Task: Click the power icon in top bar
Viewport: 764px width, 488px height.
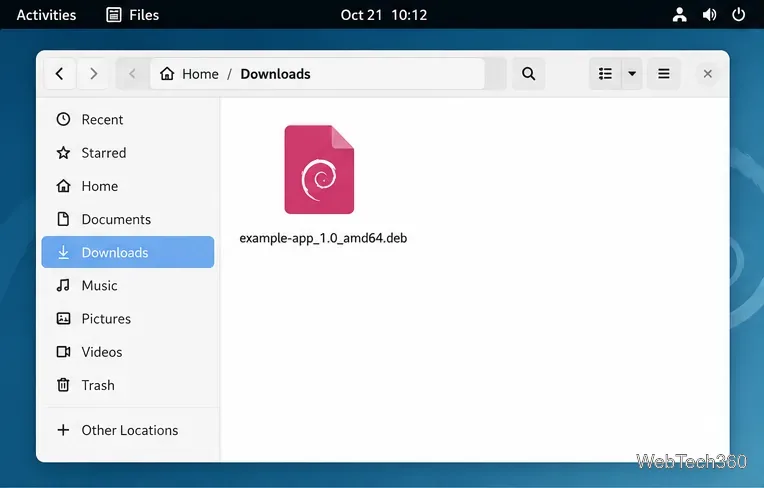Action: [739, 15]
